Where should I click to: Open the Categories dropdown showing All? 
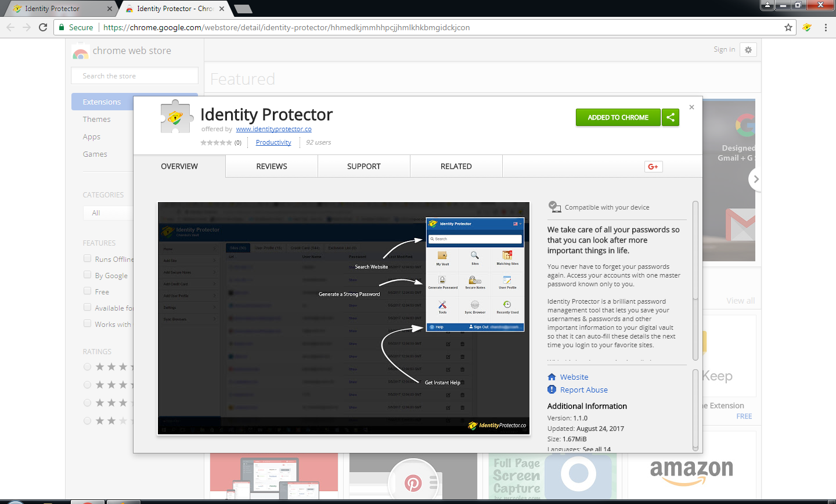click(109, 213)
